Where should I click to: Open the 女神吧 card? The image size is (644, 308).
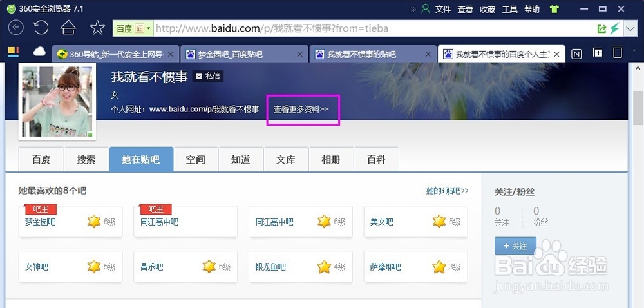pyautogui.click(x=71, y=267)
